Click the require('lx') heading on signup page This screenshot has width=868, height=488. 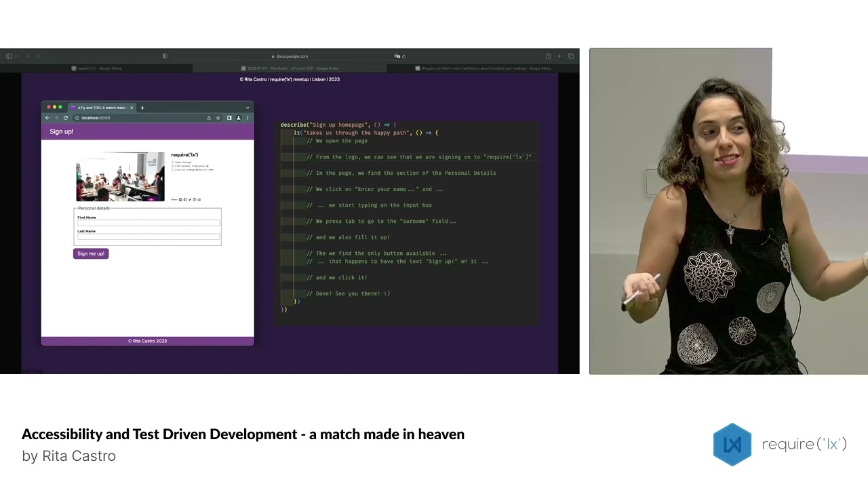(x=184, y=155)
